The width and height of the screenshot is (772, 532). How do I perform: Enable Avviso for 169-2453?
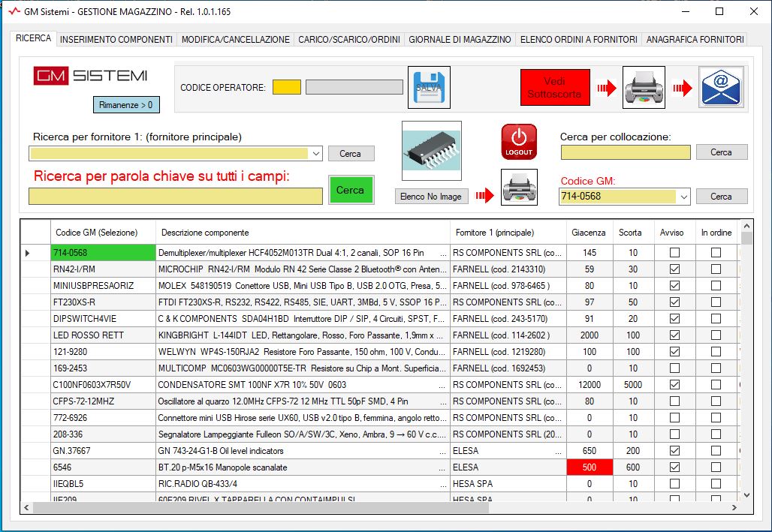[x=674, y=368]
